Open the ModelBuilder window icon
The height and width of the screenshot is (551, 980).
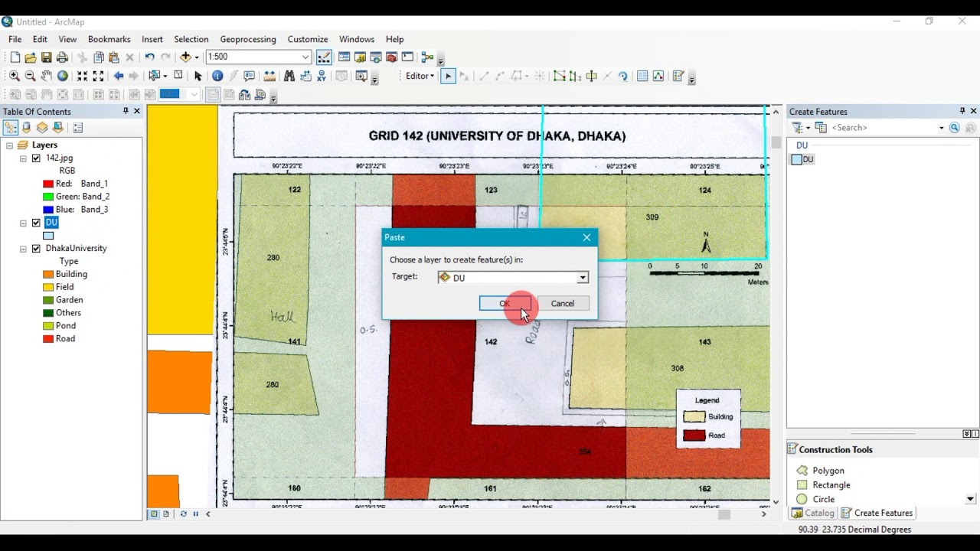pos(427,57)
